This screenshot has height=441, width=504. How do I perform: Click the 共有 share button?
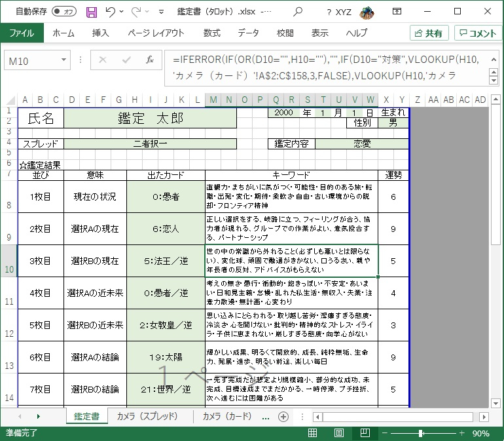[429, 33]
